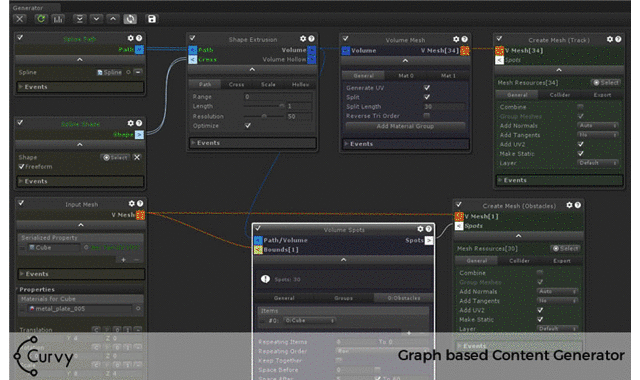Click the metal_plate_005 material field
The width and height of the screenshot is (640, 380).
coord(80,309)
